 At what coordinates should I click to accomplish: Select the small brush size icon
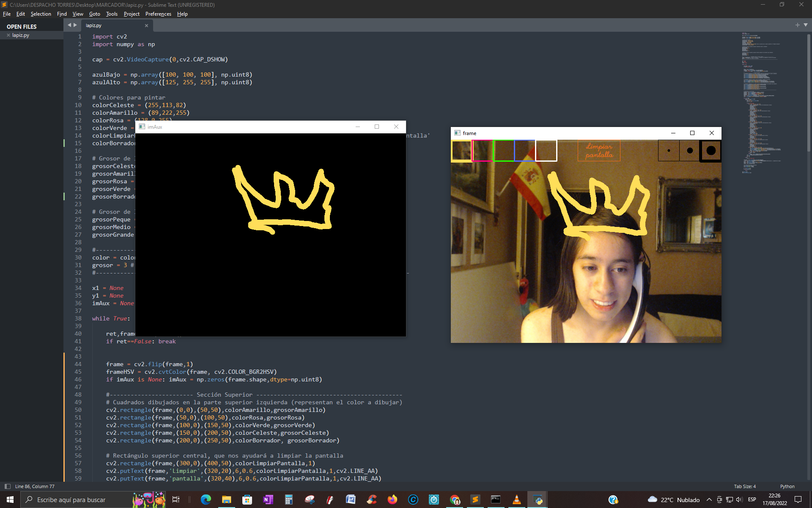(669, 151)
